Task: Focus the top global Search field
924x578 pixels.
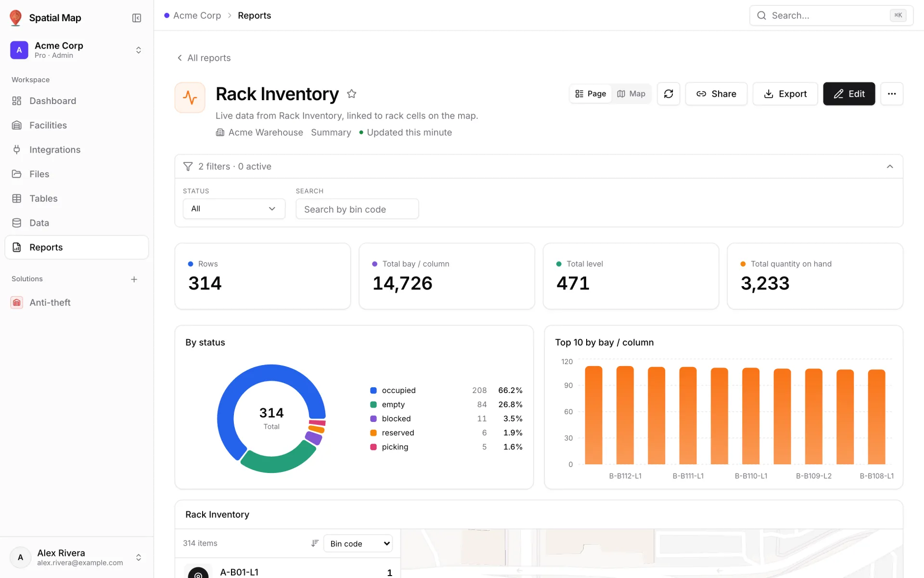Action: [x=831, y=15]
